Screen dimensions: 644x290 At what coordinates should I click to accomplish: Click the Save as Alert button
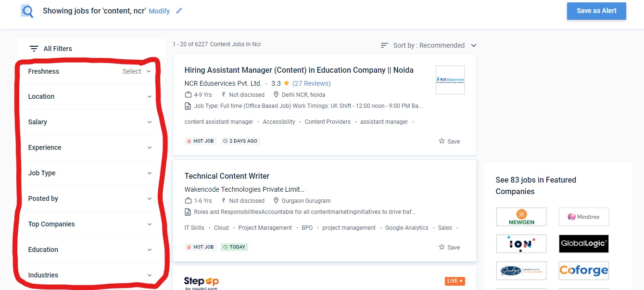(596, 11)
